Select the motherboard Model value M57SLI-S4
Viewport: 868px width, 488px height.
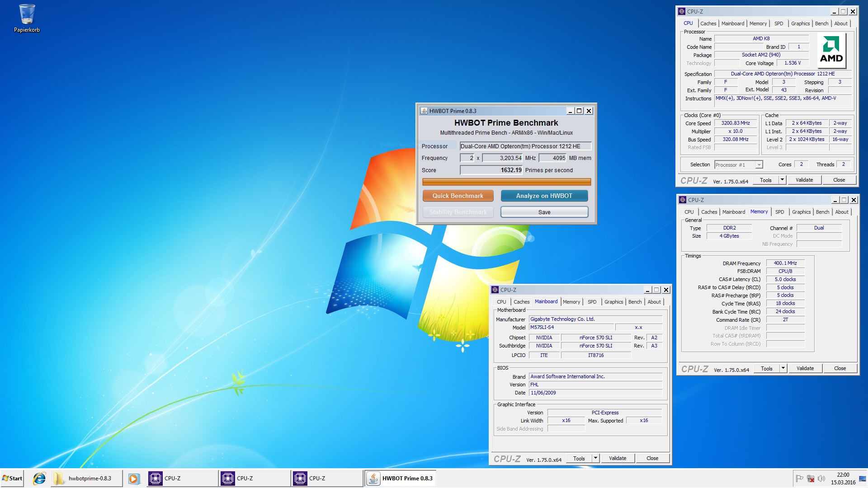(x=571, y=327)
